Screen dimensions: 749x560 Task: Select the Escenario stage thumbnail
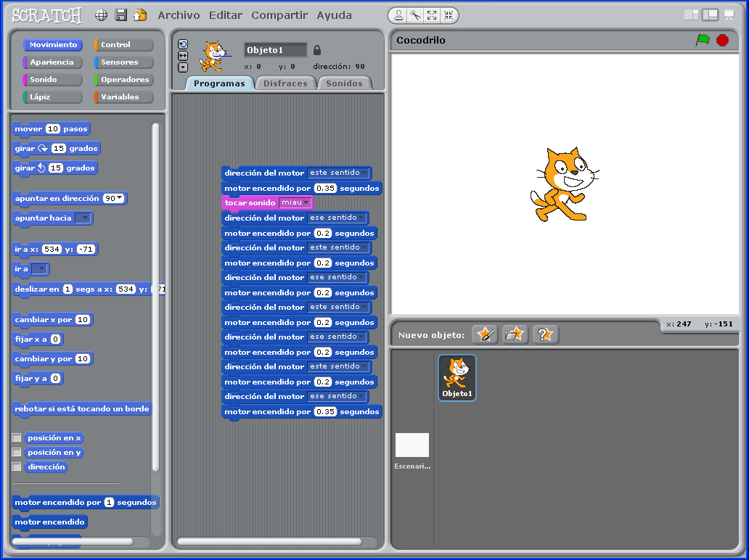(x=412, y=445)
